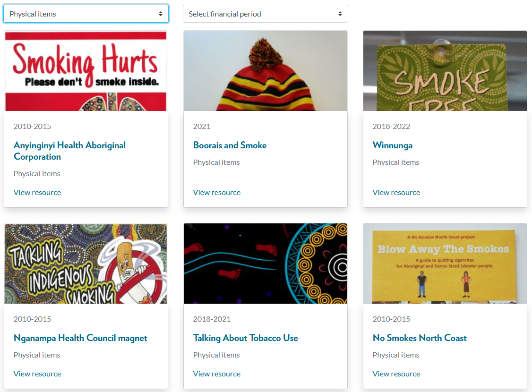Select the Talking About Tobacco Use title
This screenshot has height=392, width=532.
click(x=245, y=338)
